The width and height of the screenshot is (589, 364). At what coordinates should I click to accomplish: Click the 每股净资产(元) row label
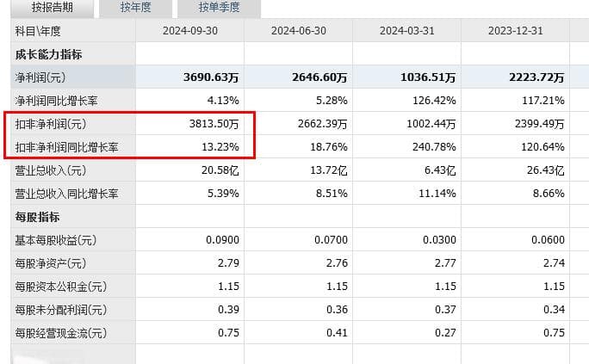click(x=51, y=263)
